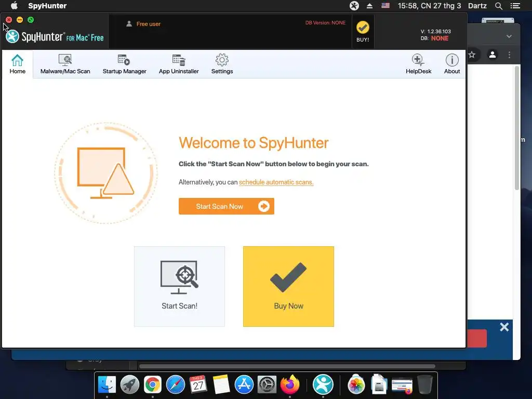This screenshot has width=532, height=399.
Task: Click the red button in the blue banner
Action: pyautogui.click(x=477, y=338)
